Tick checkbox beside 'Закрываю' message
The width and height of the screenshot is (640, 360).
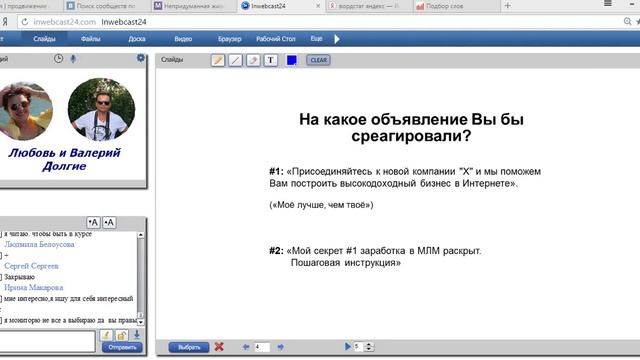[0, 277]
